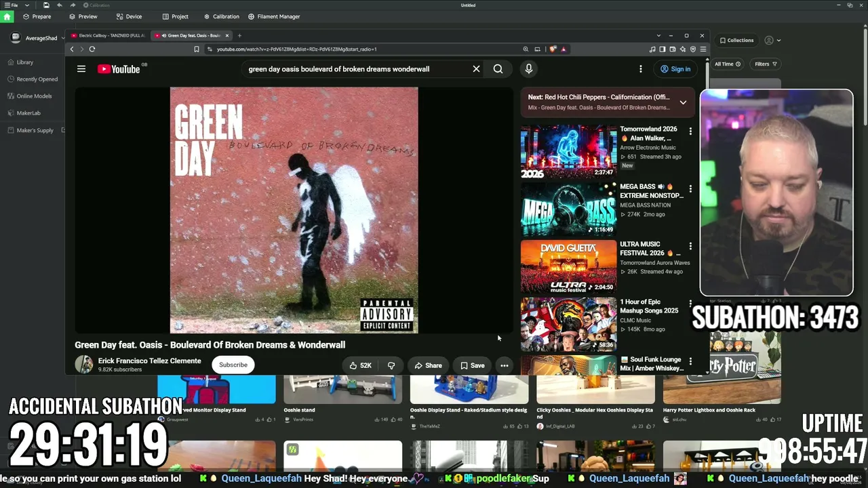The height and width of the screenshot is (488, 868).
Task: Open the browser zoom control icon
Action: (x=526, y=49)
